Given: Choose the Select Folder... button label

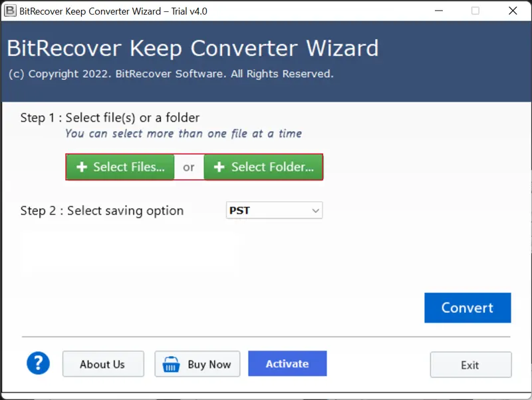Looking at the screenshot, I should click(x=272, y=168).
